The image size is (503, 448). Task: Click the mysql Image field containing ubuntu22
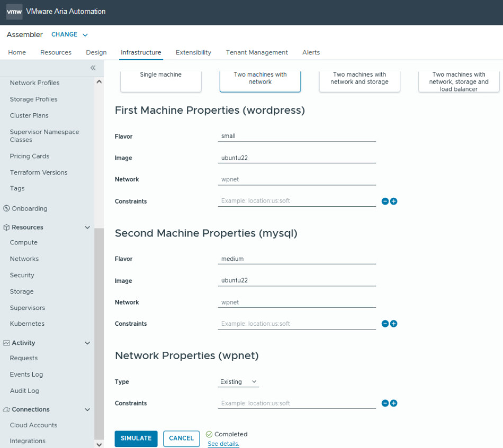click(297, 281)
